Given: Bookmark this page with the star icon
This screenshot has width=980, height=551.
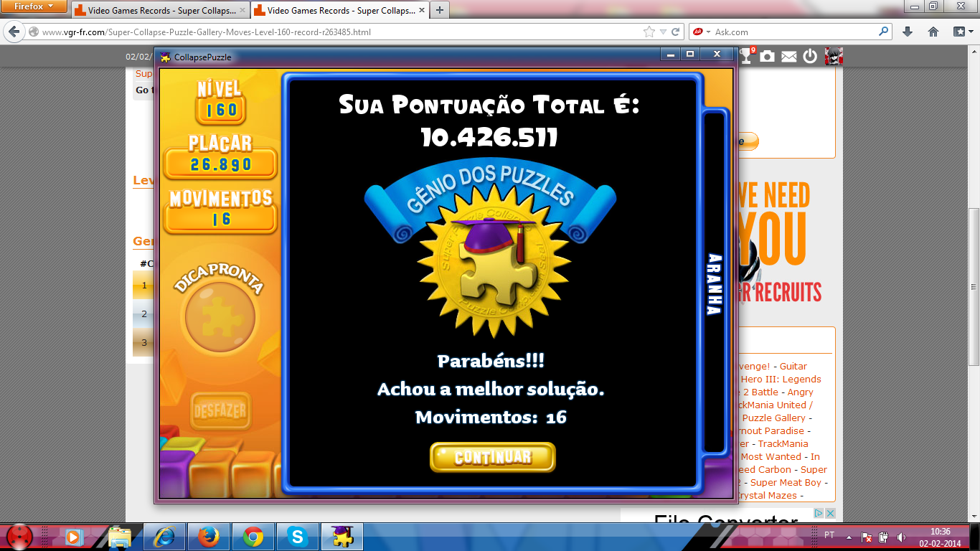Looking at the screenshot, I should (x=649, y=32).
